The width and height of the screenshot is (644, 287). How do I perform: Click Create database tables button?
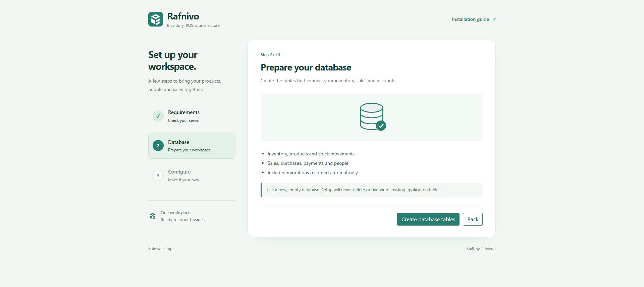pos(428,219)
